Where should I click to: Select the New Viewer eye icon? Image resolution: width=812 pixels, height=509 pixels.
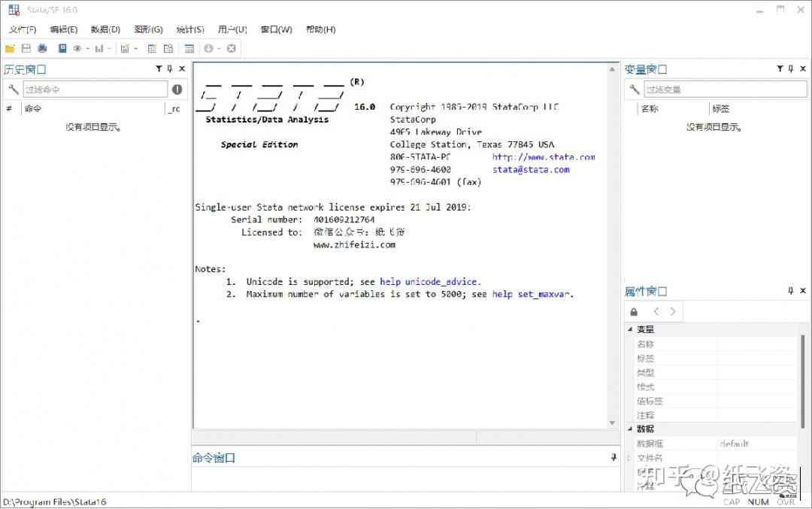click(77, 47)
